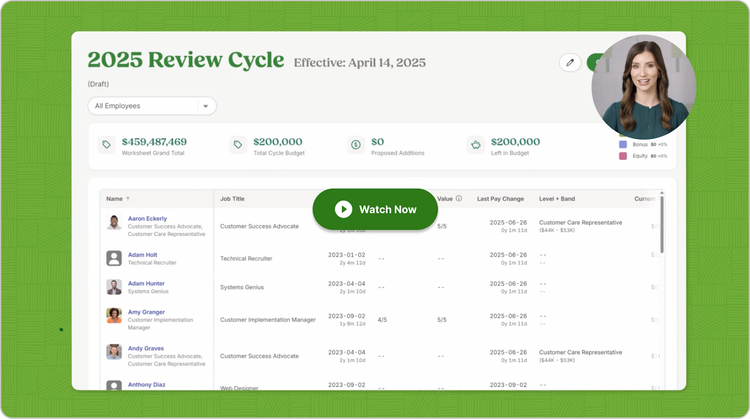Click the (Draft) status label
The height and width of the screenshot is (419, 750).
point(98,84)
